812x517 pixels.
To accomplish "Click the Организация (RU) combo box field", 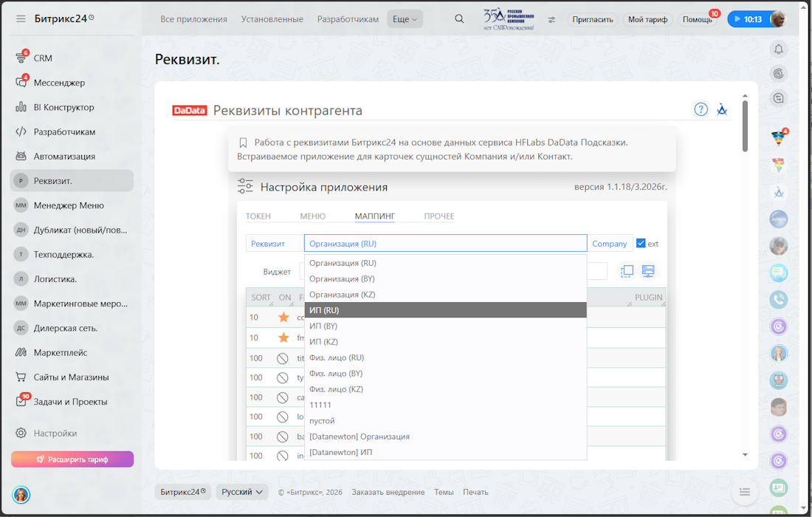I will (445, 244).
